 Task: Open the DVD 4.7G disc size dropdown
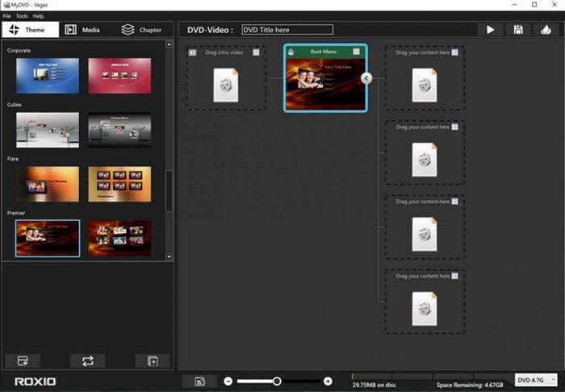[x=536, y=380]
